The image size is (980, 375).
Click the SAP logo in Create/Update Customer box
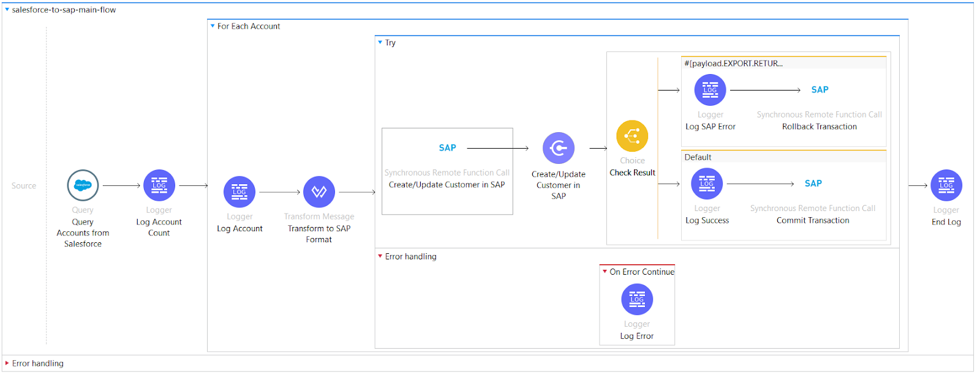pyautogui.click(x=448, y=148)
